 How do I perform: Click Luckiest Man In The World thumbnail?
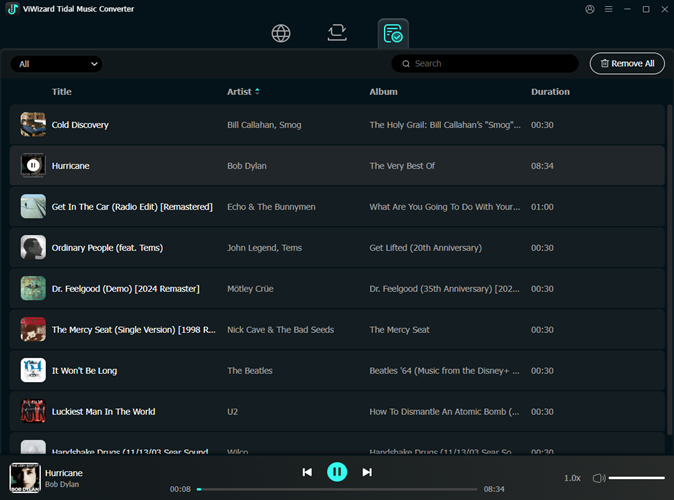(33, 411)
